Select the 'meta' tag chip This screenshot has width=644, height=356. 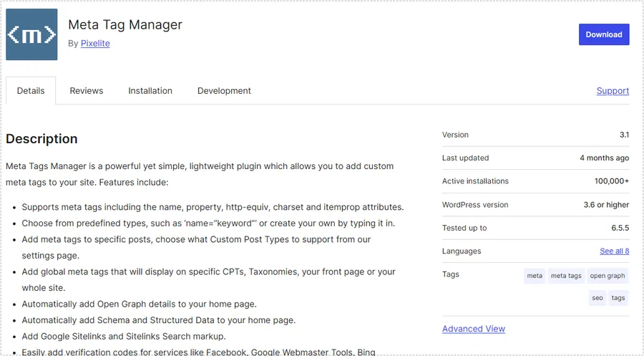535,276
